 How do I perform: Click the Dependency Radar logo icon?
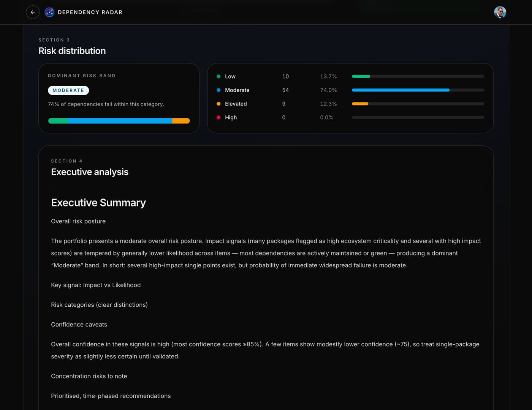click(x=49, y=12)
